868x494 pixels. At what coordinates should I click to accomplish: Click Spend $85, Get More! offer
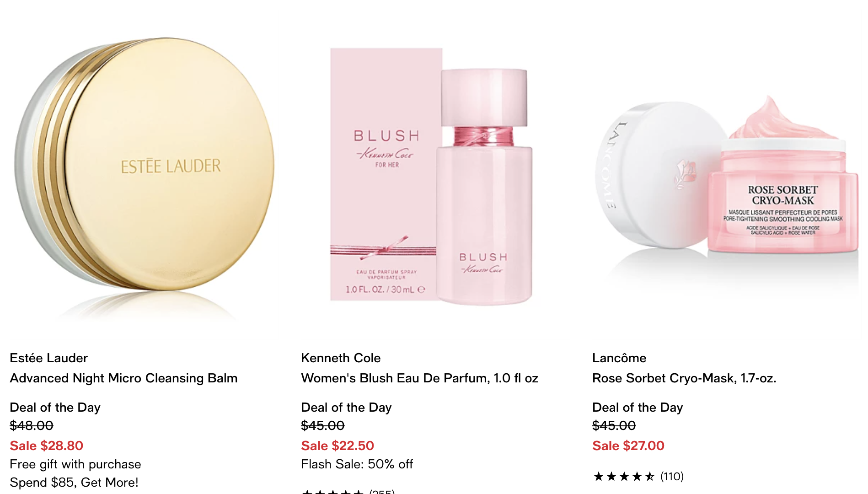point(74,482)
